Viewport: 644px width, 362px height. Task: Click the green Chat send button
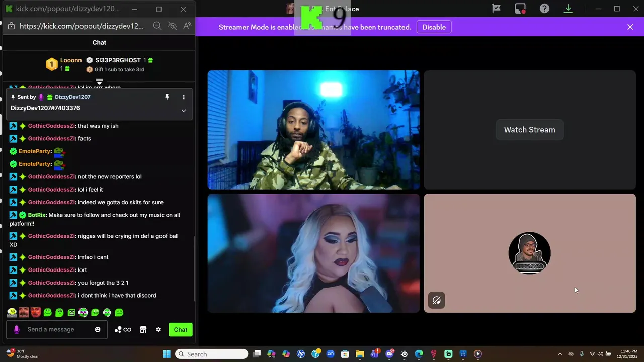click(x=181, y=330)
